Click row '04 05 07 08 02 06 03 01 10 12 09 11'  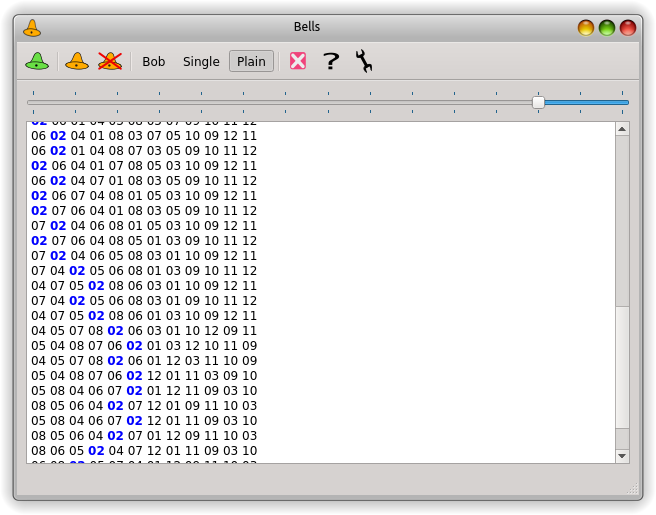click(144, 331)
